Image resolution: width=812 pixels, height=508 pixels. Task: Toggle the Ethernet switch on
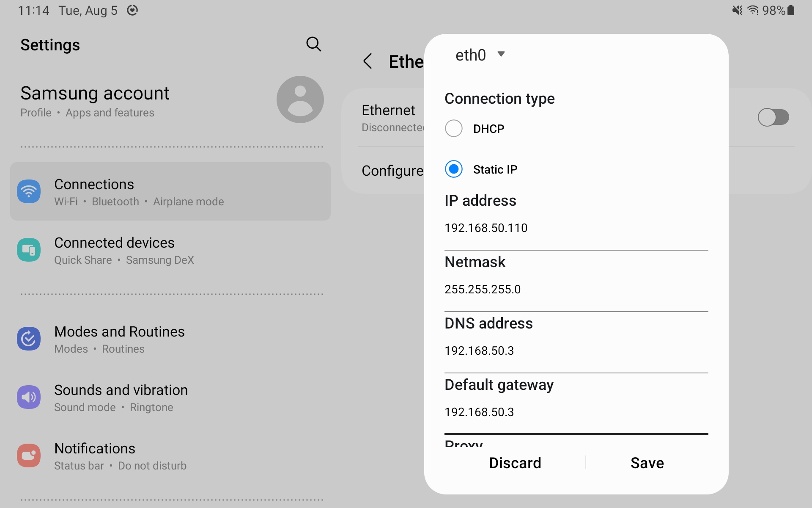(773, 117)
